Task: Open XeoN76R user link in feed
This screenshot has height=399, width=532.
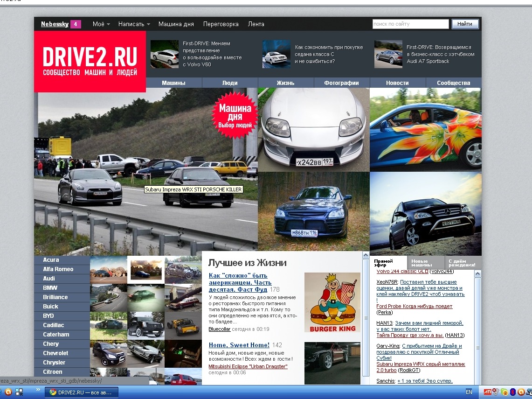Action: click(x=387, y=282)
